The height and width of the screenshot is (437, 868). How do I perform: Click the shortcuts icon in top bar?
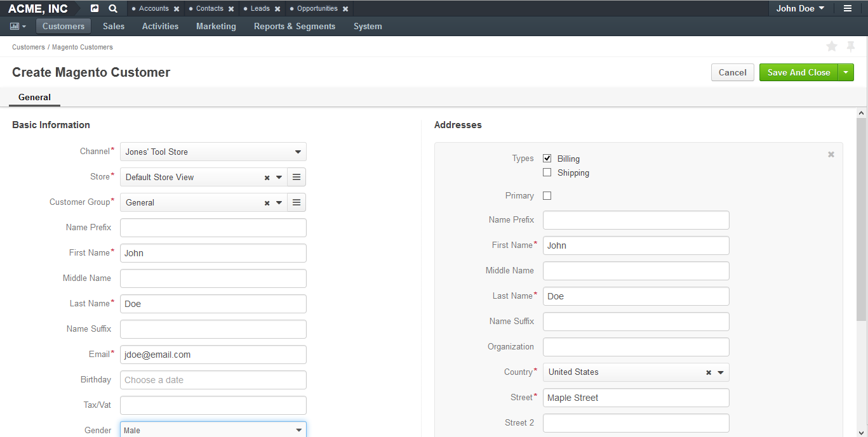click(x=95, y=8)
